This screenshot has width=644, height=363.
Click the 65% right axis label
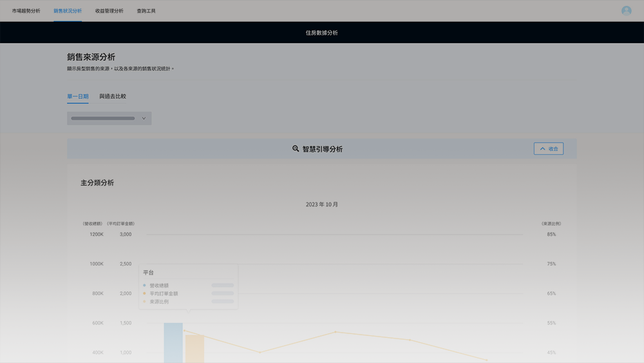tap(551, 293)
